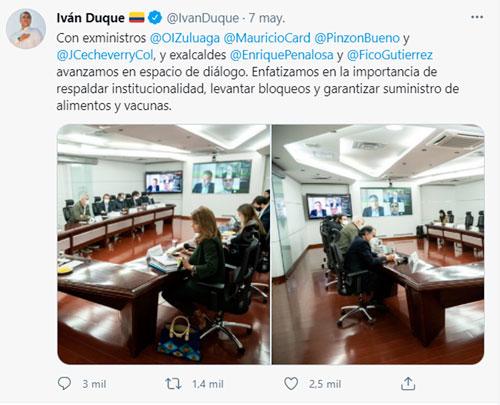Click the reply speech bubble icon
This screenshot has width=500, height=405.
pos(64,384)
